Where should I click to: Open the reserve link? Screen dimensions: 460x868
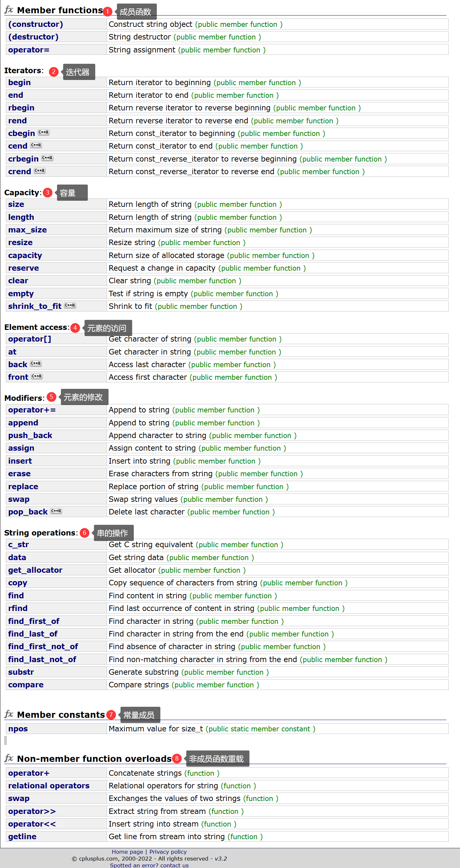[x=23, y=268]
